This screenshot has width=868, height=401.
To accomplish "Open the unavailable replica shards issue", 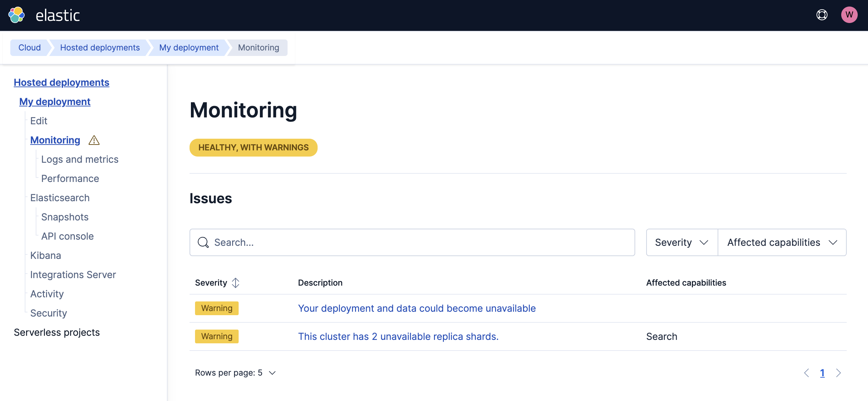I will click(x=398, y=336).
